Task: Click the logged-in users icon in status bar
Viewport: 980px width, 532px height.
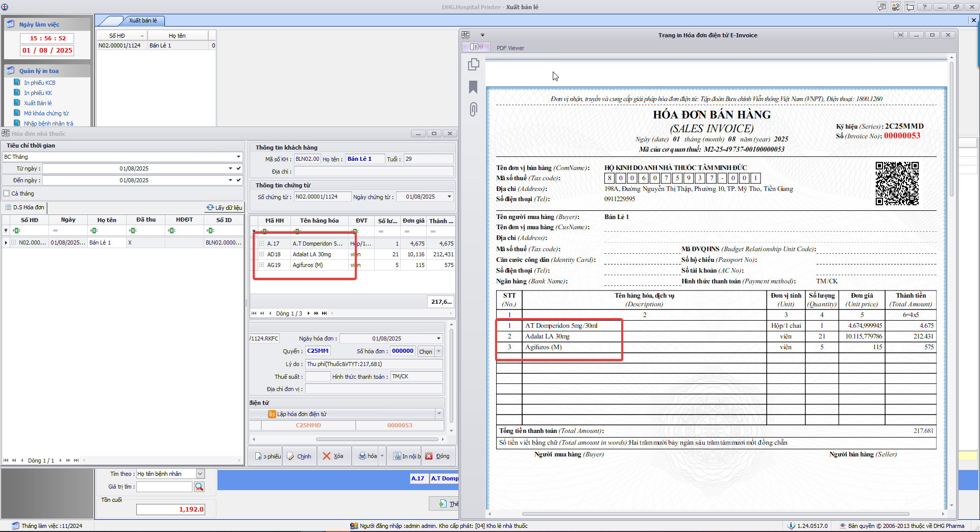Action: tap(354, 525)
